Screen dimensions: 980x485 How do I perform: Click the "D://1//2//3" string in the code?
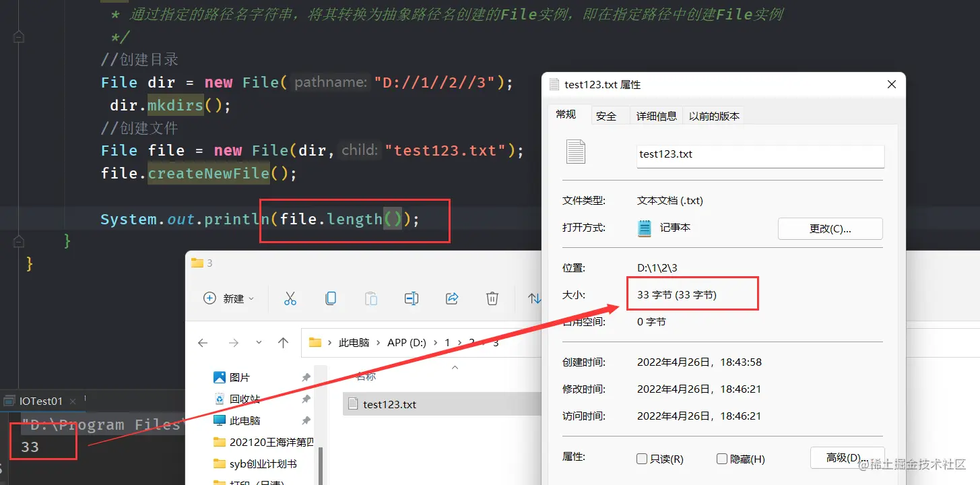coord(434,82)
